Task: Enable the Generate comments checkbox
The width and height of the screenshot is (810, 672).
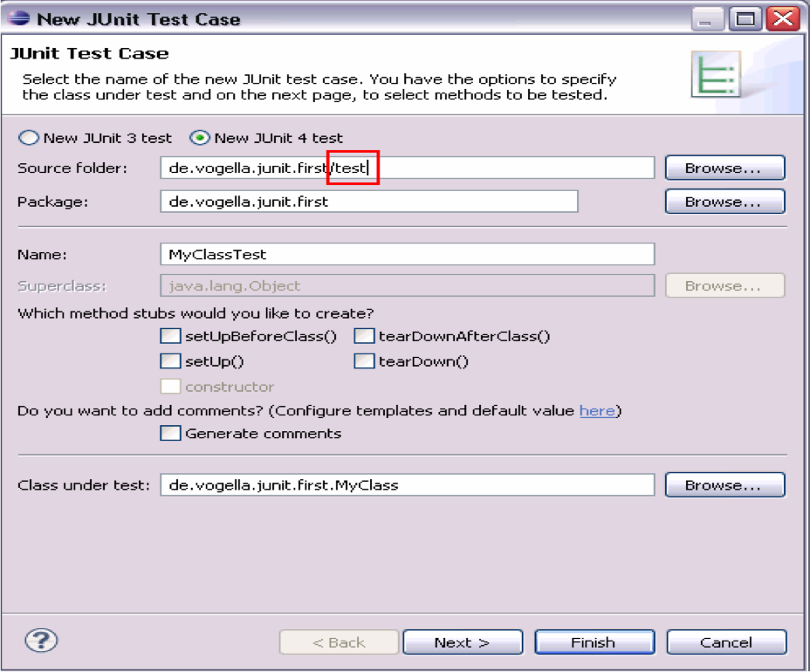Action: pos(170,434)
